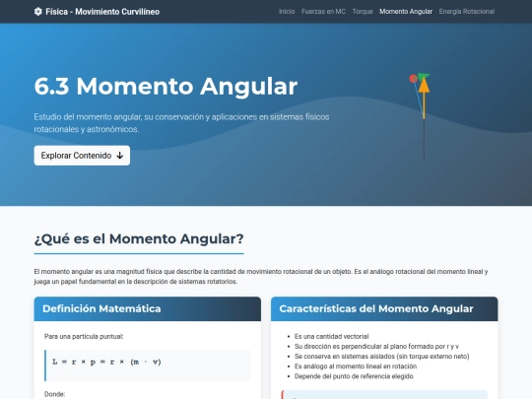The image size is (532, 399).
Task: Click Características del Momento Angular card header
Action: [384, 308]
